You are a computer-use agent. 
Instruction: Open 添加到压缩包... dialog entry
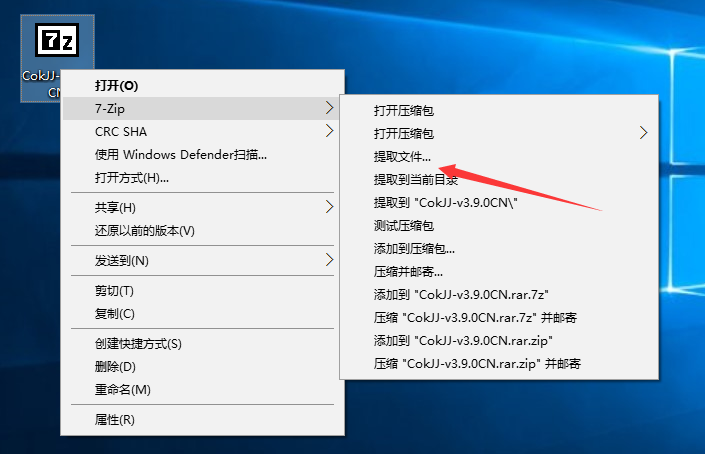[414, 248]
